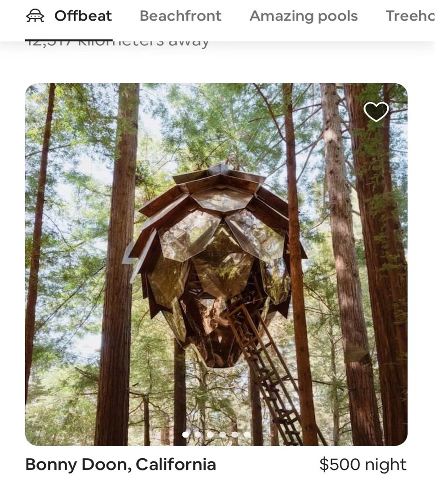Open the Amazing pools category
Image resolution: width=448 pixels, height=483 pixels.
304,16
